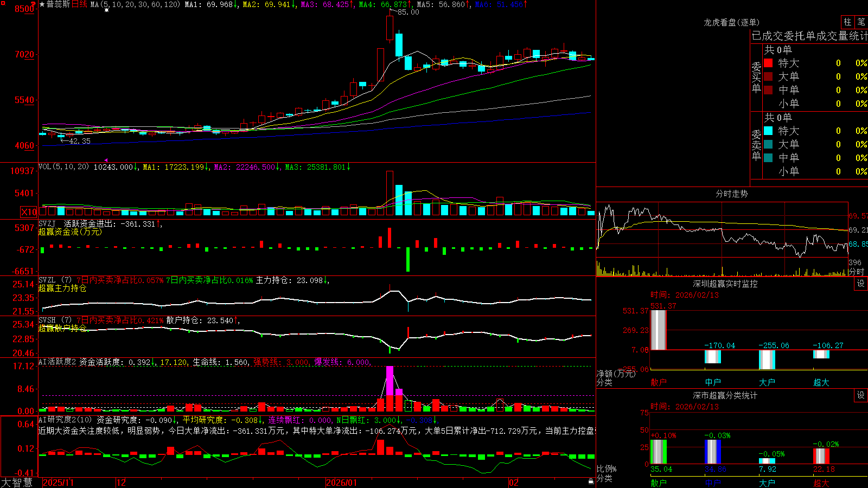Click the X10 volume scale box

click(x=29, y=212)
